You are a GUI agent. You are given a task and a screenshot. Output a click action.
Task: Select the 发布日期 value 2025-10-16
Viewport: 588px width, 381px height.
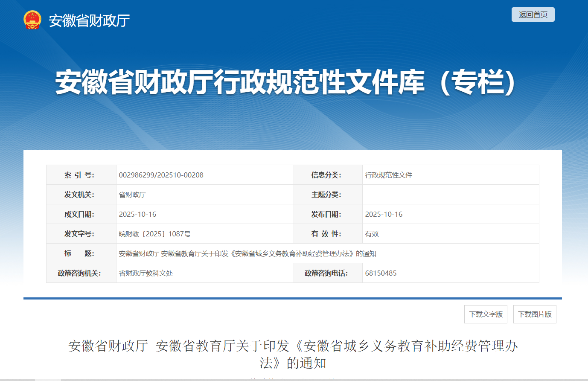click(384, 214)
